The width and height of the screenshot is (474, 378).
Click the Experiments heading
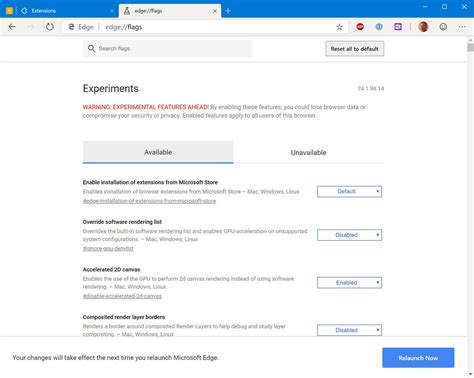[111, 88]
